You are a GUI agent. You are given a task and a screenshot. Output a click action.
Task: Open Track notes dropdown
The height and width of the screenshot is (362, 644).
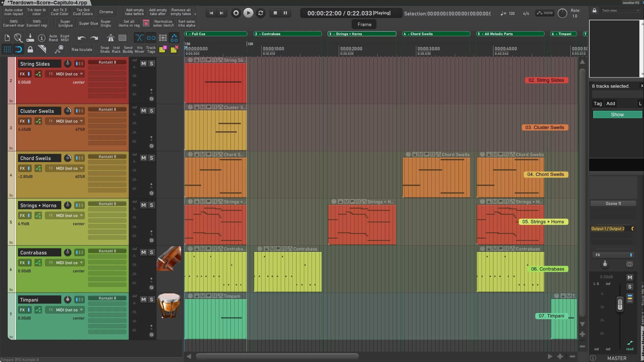pyautogui.click(x=620, y=11)
